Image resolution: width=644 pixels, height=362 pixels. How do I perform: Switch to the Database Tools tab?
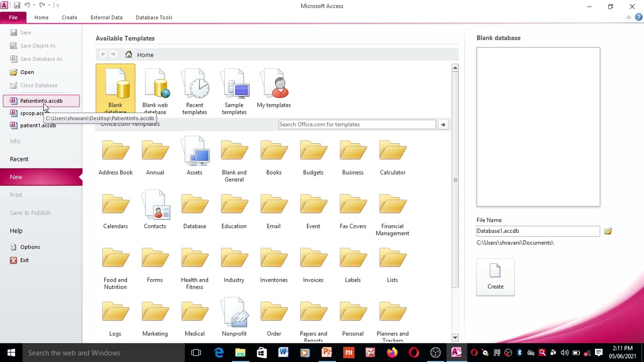pyautogui.click(x=154, y=18)
